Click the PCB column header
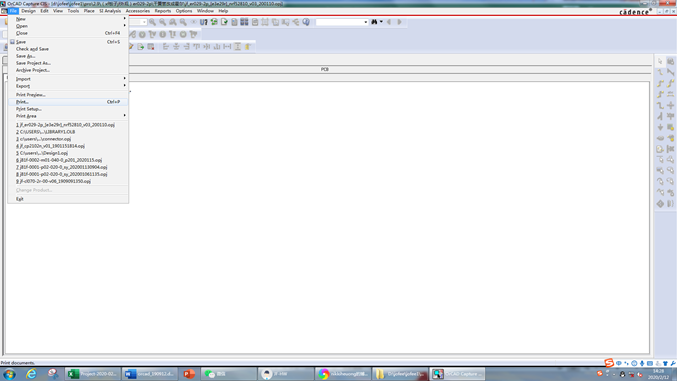This screenshot has width=677, height=381. (x=325, y=69)
